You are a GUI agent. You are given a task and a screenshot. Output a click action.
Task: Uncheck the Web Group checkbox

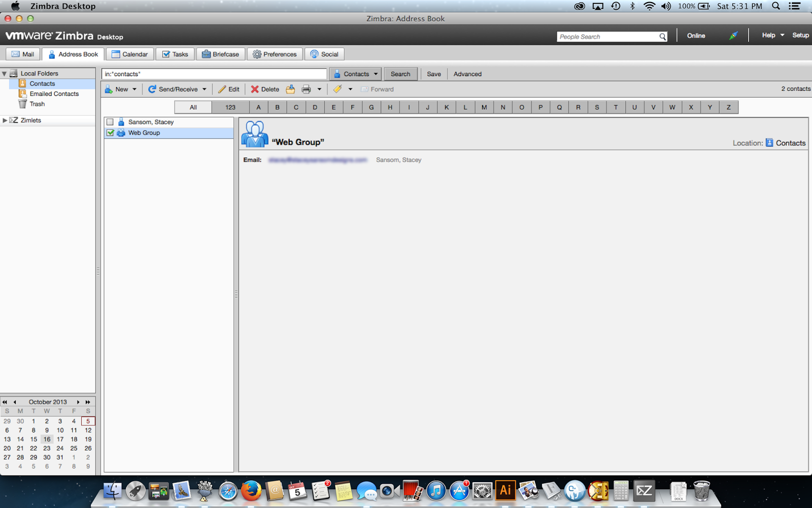click(110, 133)
